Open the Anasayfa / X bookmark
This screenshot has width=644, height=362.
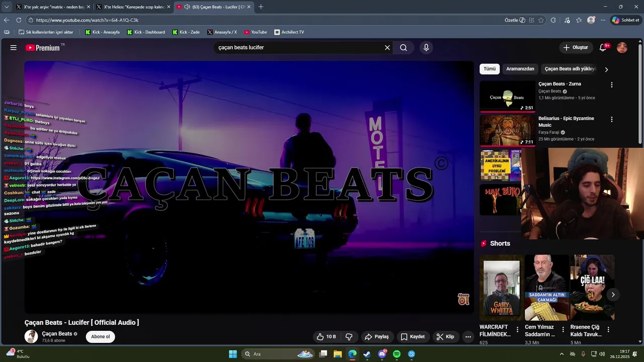coord(222,32)
